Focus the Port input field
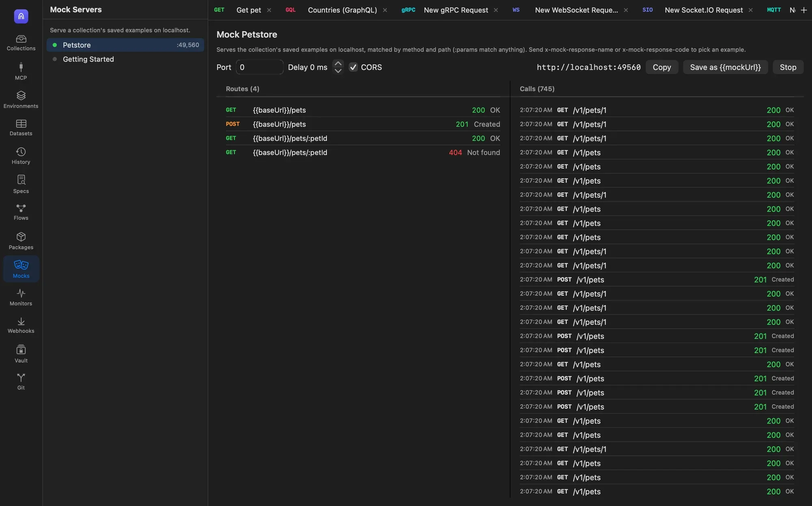This screenshot has width=812, height=506. (259, 67)
